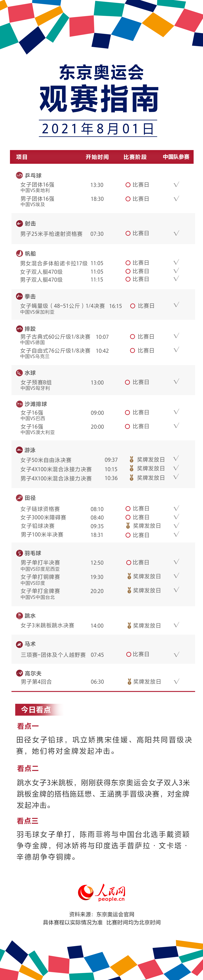Click the sailing (帆船) sport icon
Viewport: 203px width, 980px height.
tap(19, 253)
